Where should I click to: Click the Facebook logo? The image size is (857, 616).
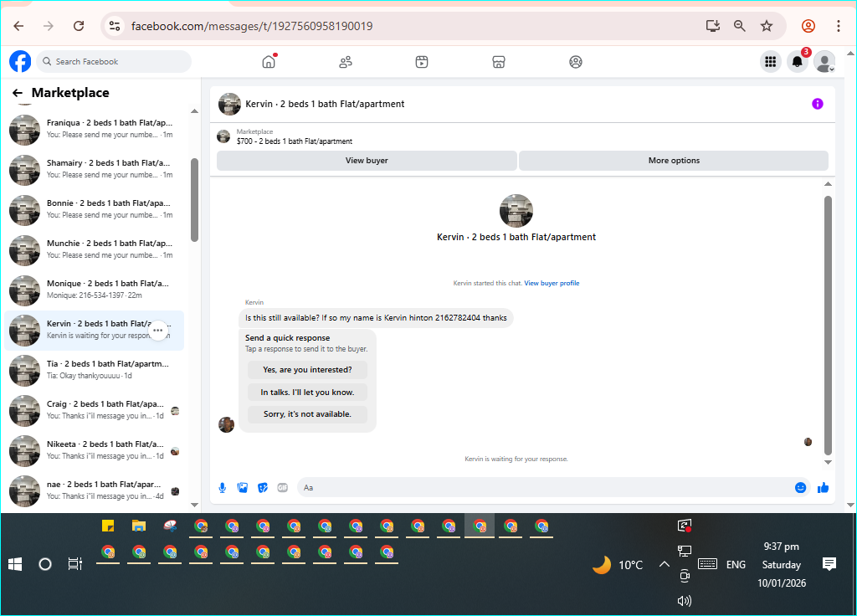click(x=20, y=61)
